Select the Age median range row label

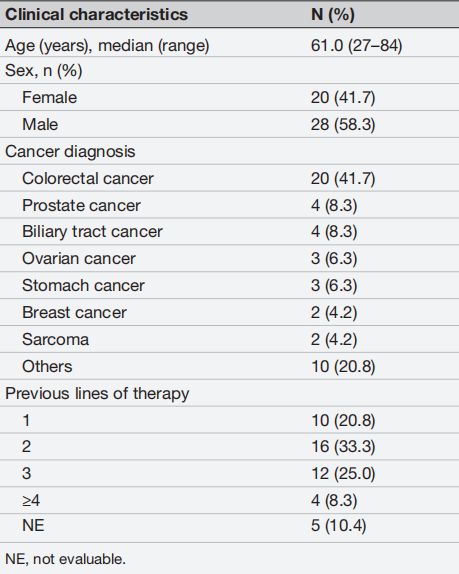[x=107, y=46]
